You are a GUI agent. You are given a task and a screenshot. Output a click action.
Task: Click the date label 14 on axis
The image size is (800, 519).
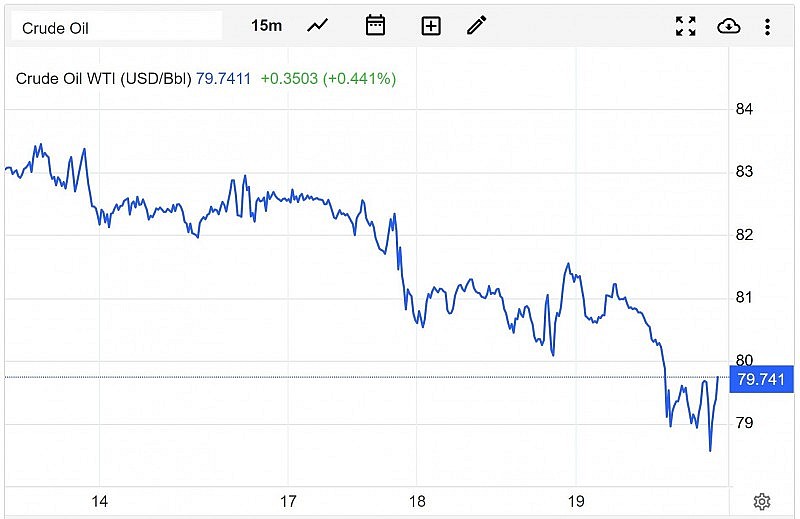click(x=99, y=501)
